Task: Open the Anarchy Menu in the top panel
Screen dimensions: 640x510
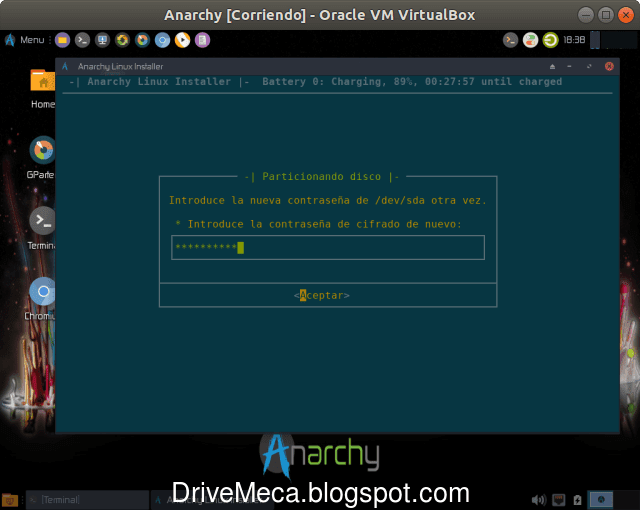Action: coord(24,40)
